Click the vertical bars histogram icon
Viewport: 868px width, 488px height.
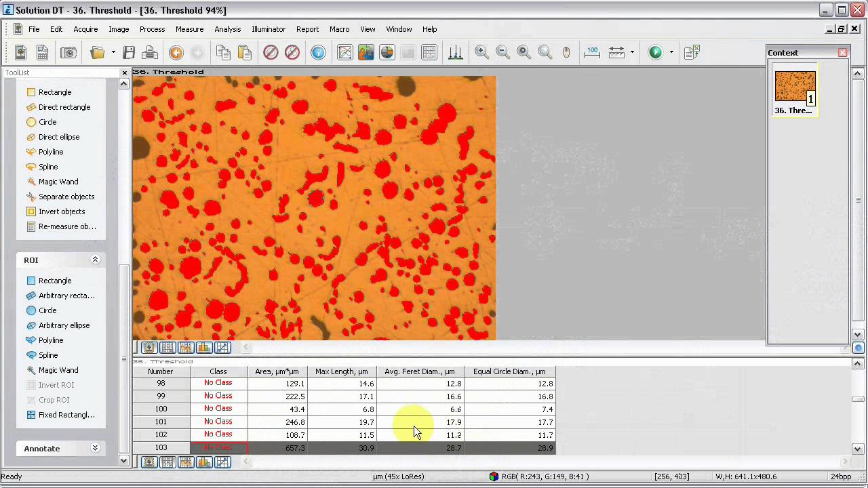pyautogui.click(x=455, y=52)
